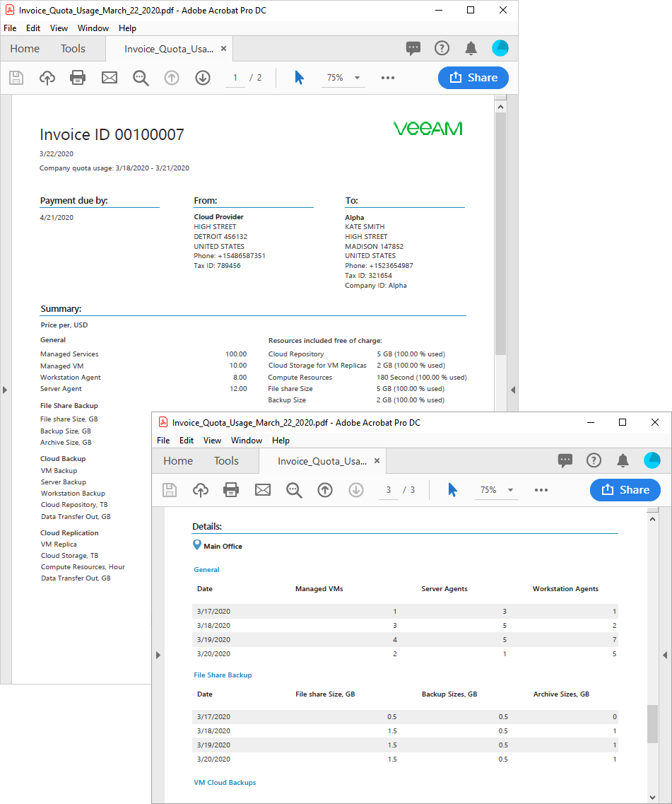Click the account avatar in the back window
Screen dimensions: 672x804
point(500,48)
